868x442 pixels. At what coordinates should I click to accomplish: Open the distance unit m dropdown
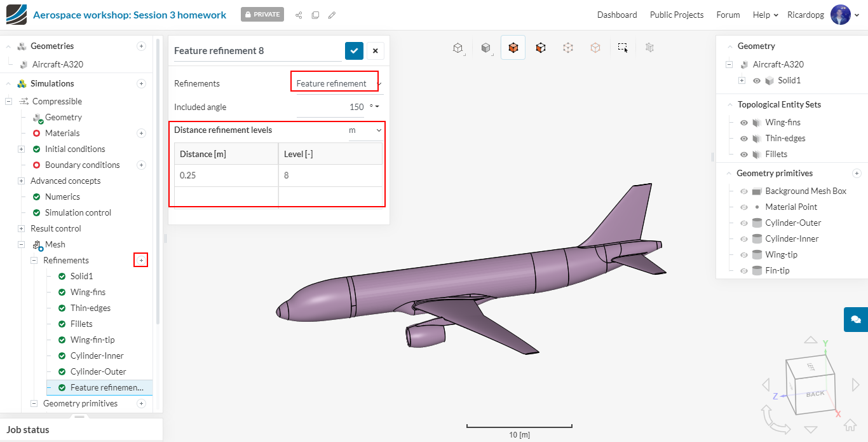coord(365,130)
